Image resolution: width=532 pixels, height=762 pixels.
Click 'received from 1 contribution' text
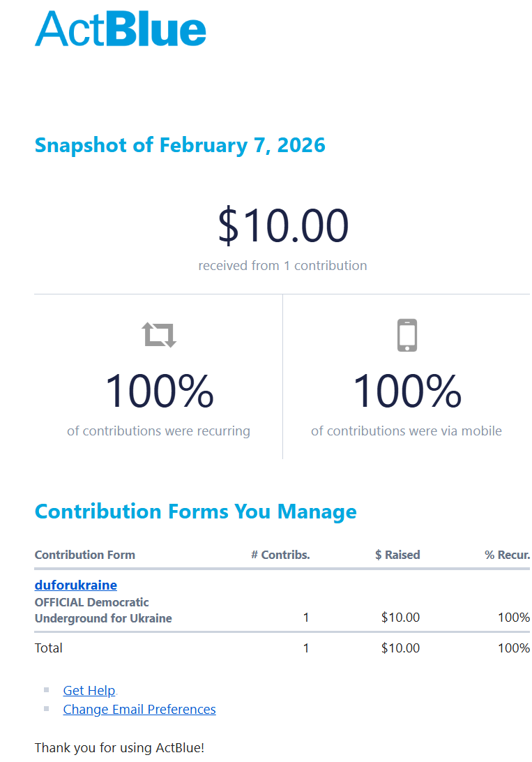tap(282, 265)
